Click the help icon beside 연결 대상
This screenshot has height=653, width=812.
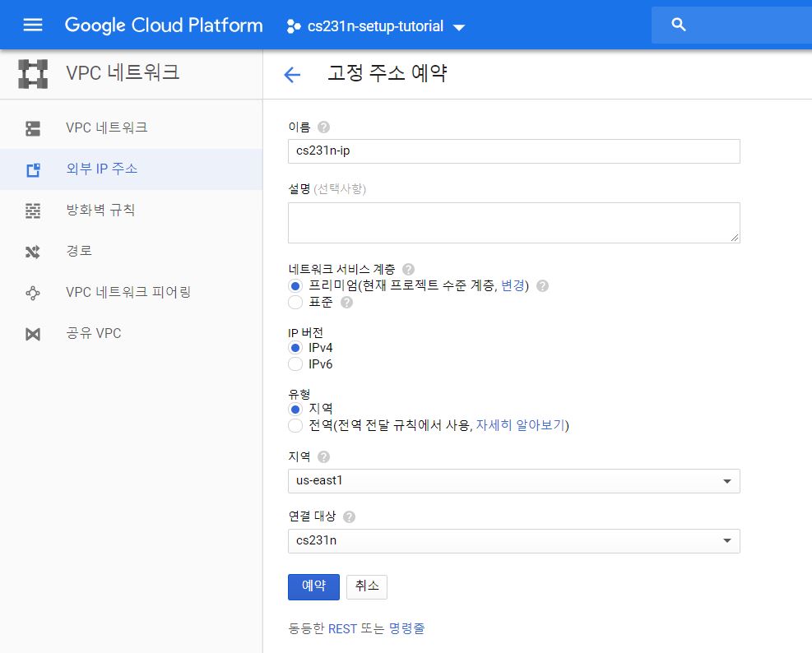point(349,517)
